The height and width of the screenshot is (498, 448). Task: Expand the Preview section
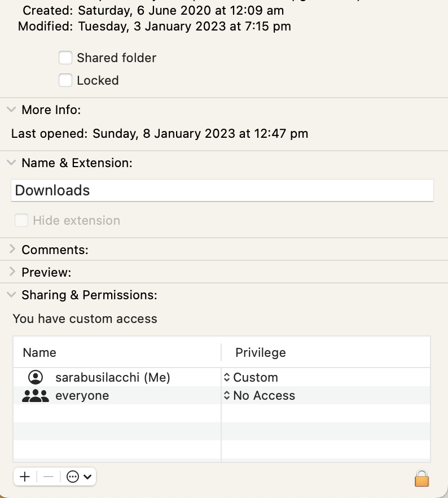point(12,272)
